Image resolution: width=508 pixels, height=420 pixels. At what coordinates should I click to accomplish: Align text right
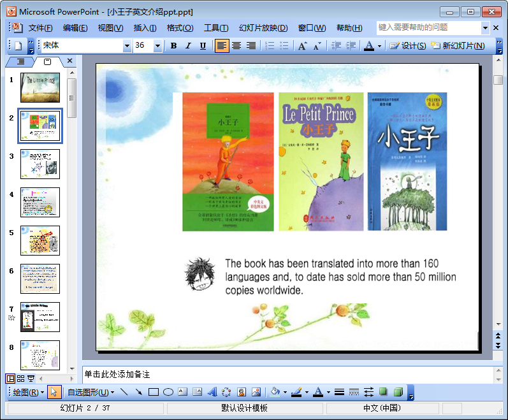click(x=251, y=46)
